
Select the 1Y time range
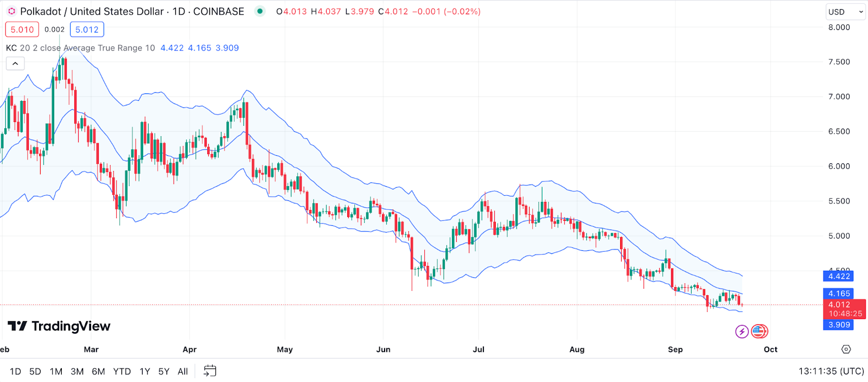[145, 372]
